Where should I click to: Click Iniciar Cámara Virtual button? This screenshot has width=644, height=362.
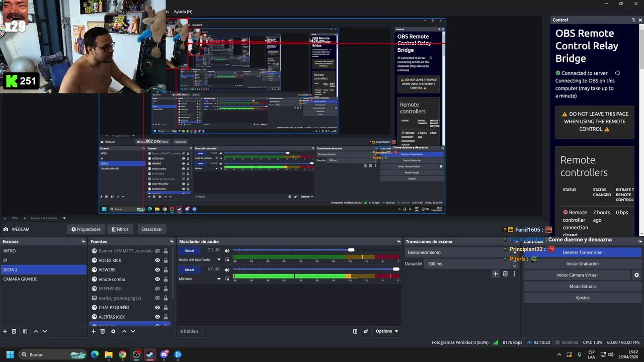click(x=577, y=275)
